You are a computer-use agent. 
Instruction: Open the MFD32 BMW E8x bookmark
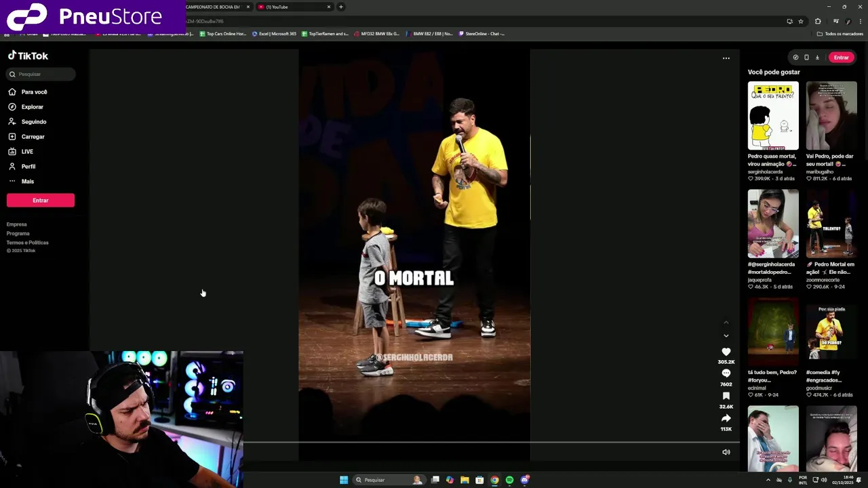pos(376,33)
